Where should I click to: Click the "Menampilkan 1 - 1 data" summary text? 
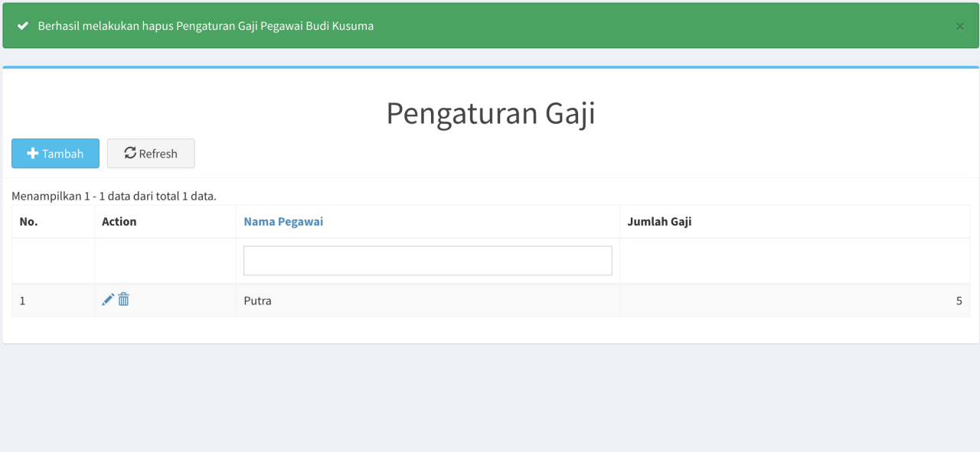(114, 197)
